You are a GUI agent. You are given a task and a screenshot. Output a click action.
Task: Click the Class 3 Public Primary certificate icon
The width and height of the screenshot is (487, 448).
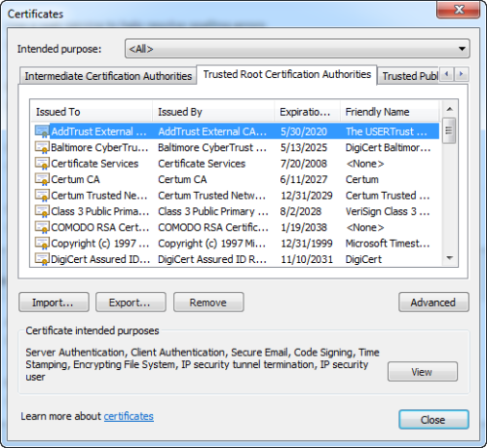[x=42, y=211]
